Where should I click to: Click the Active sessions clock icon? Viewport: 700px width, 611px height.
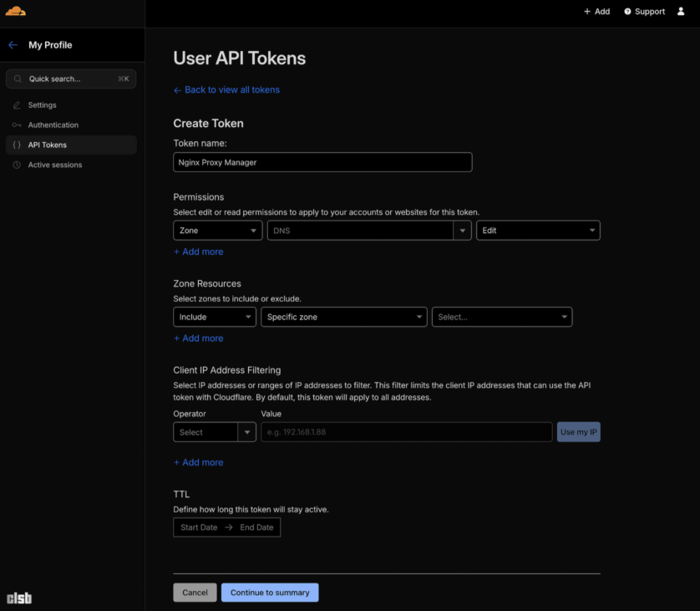pos(18,165)
